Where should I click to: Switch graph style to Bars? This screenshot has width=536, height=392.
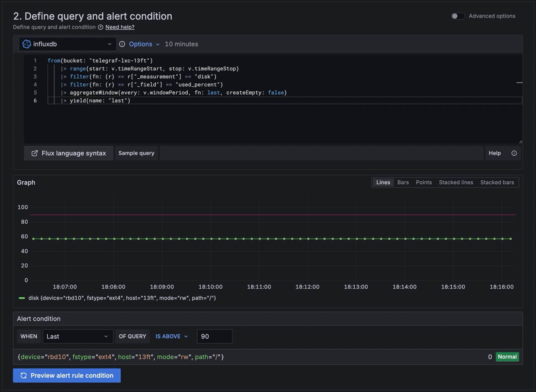click(403, 183)
